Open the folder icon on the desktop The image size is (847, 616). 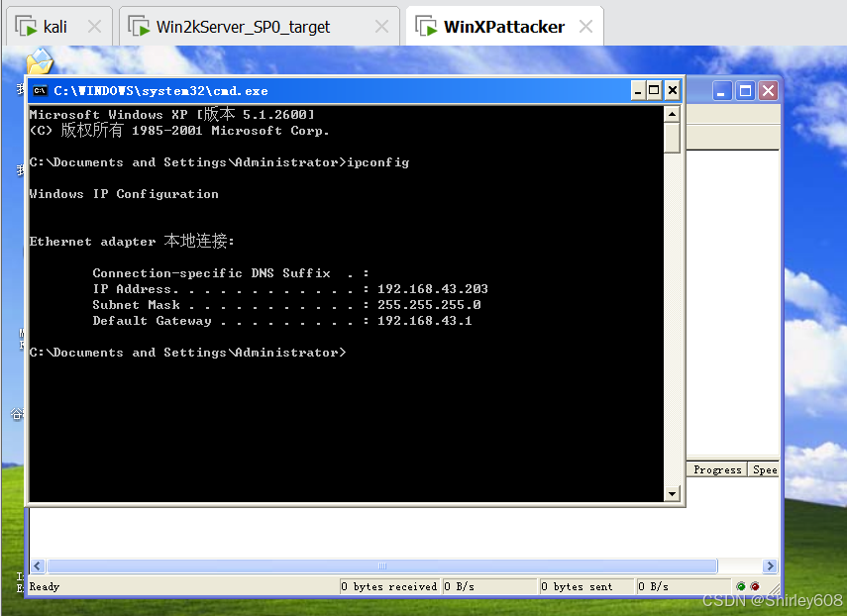[x=40, y=61]
